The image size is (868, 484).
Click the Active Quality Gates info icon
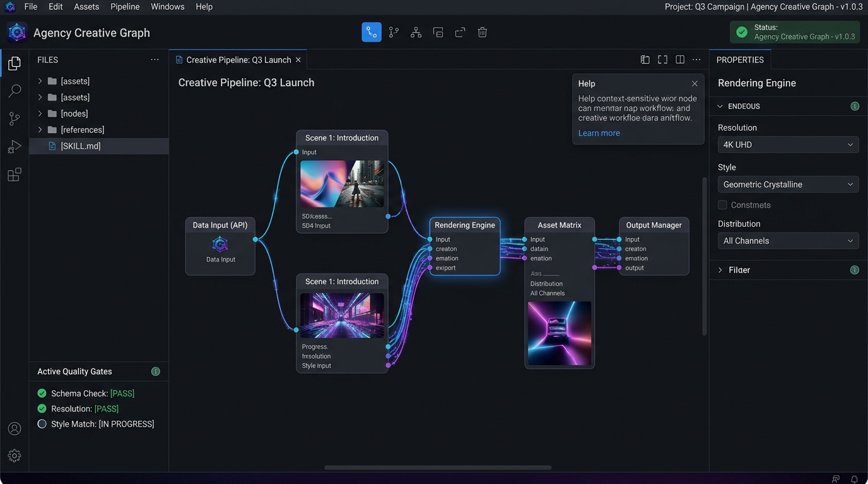pos(156,371)
